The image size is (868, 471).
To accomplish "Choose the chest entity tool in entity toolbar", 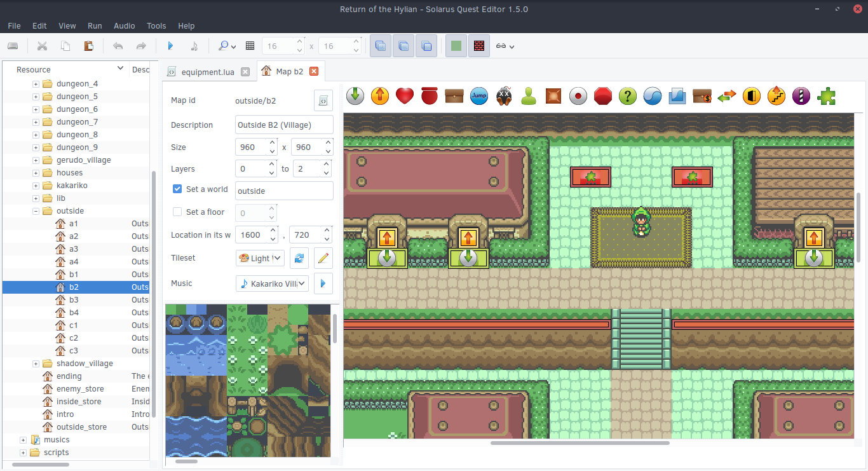I will click(x=454, y=96).
